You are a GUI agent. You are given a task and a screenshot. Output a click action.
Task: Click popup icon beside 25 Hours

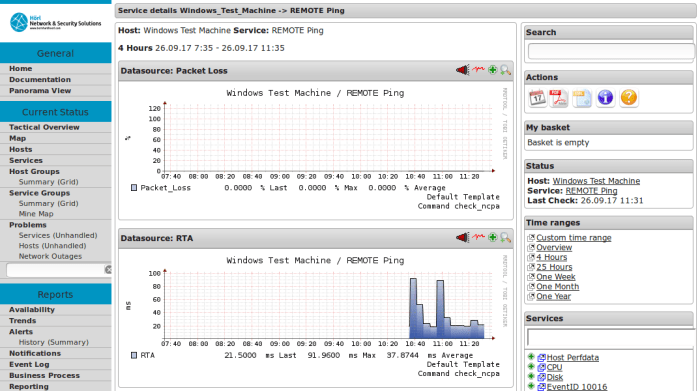pyautogui.click(x=531, y=267)
